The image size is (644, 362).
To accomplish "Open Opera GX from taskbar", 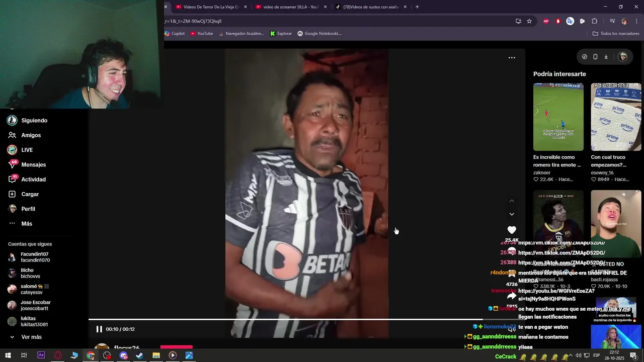I will point(57,355).
